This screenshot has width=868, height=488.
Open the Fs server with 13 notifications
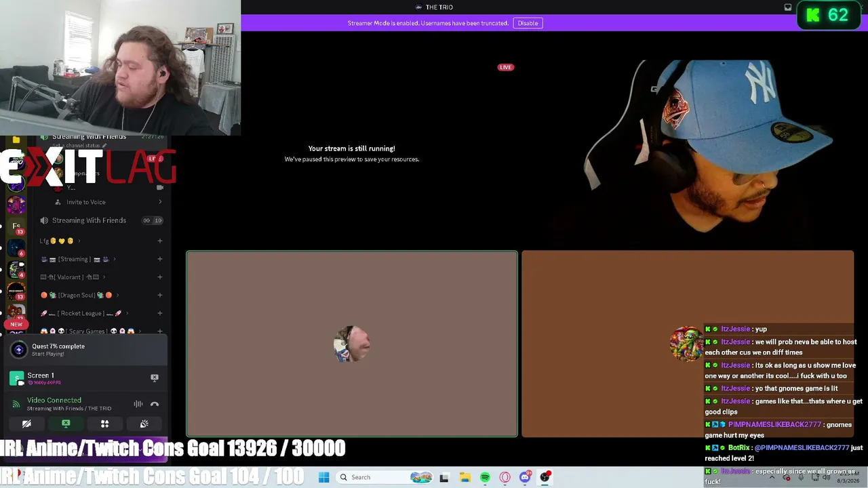click(16, 226)
